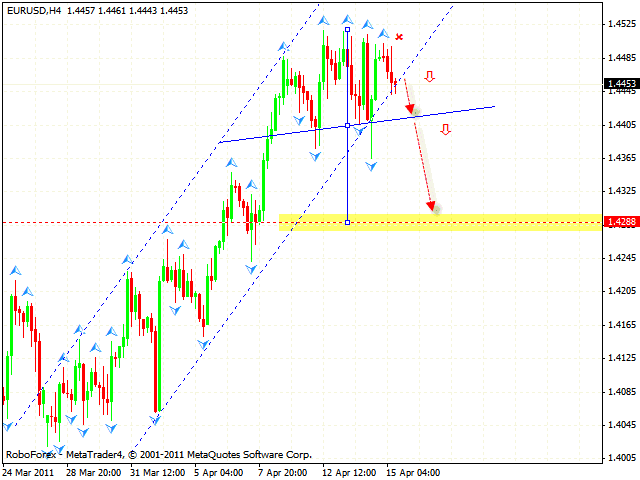This screenshot has height=480, width=640.
Task: Select the lower hollow red down arrow
Action: [445, 129]
